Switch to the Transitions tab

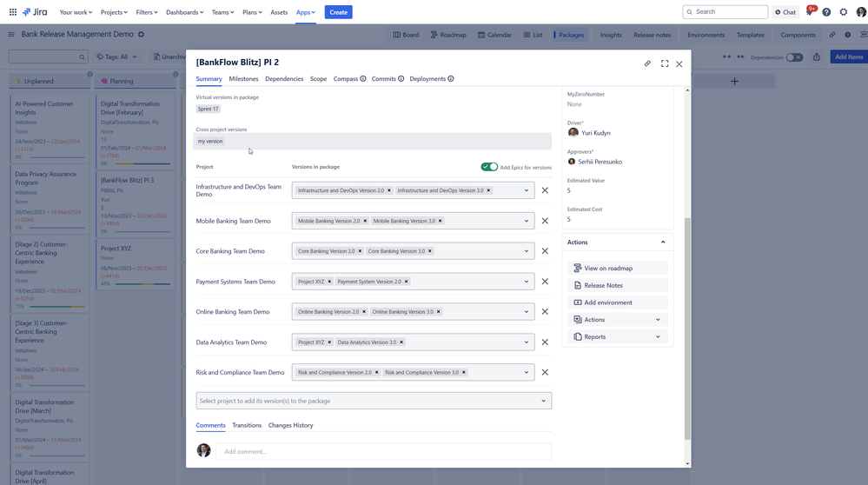point(247,425)
